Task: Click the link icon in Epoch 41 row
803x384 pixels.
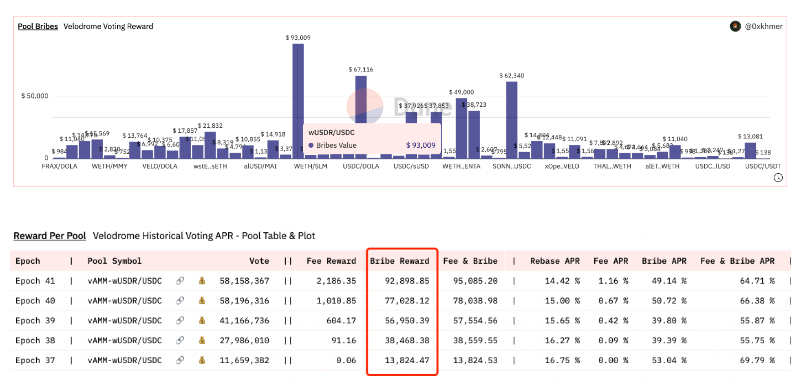Action: 180,281
